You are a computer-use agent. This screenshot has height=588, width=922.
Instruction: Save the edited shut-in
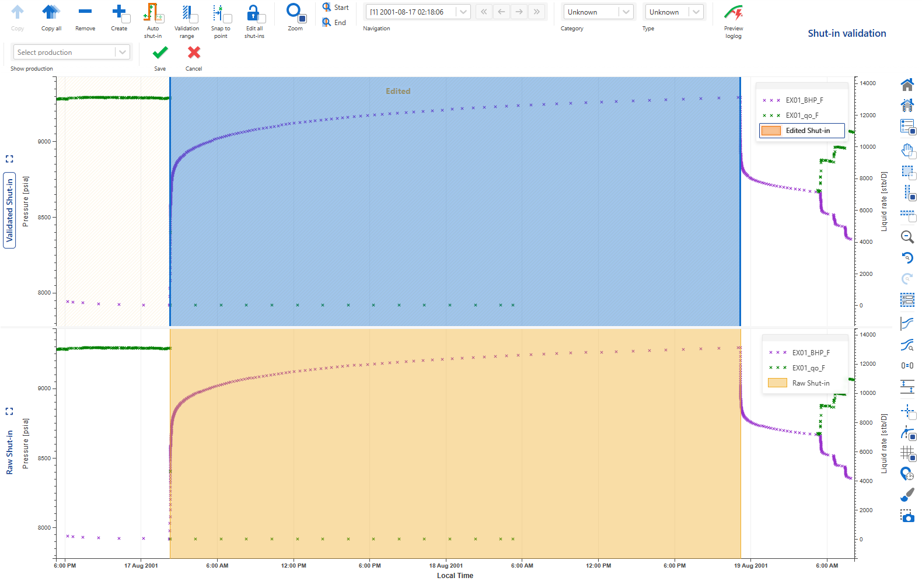tap(160, 53)
